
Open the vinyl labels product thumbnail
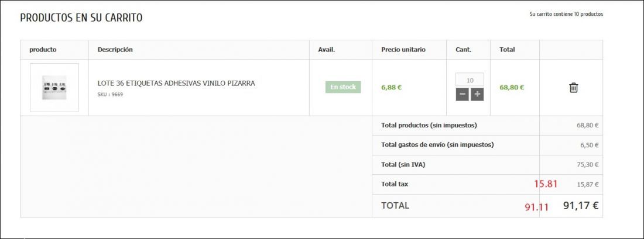tap(54, 88)
